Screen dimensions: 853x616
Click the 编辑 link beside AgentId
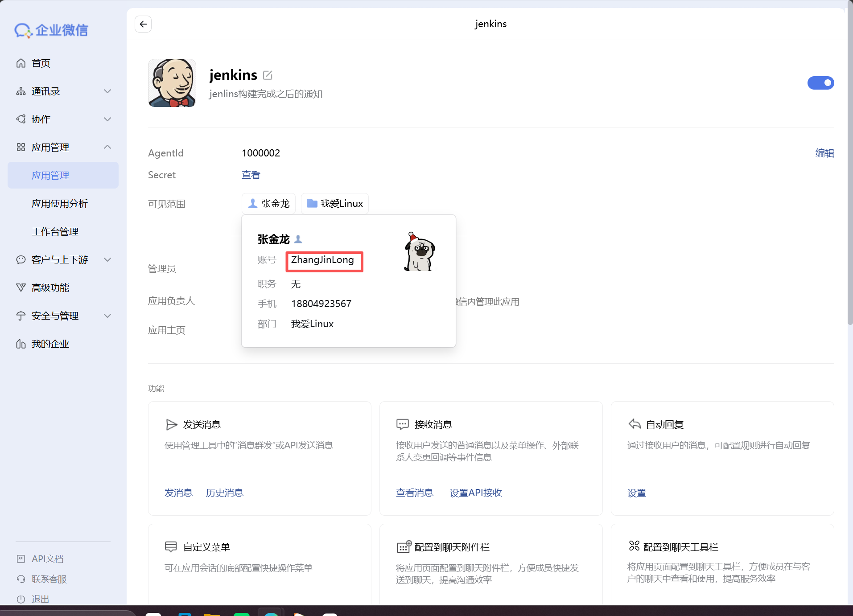[824, 153]
